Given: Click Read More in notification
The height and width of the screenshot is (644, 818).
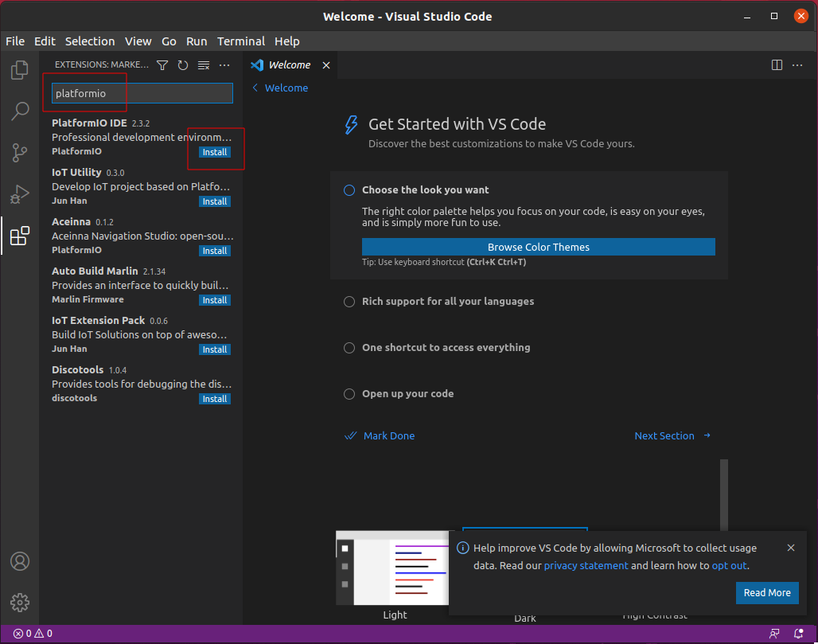Looking at the screenshot, I should coord(767,593).
